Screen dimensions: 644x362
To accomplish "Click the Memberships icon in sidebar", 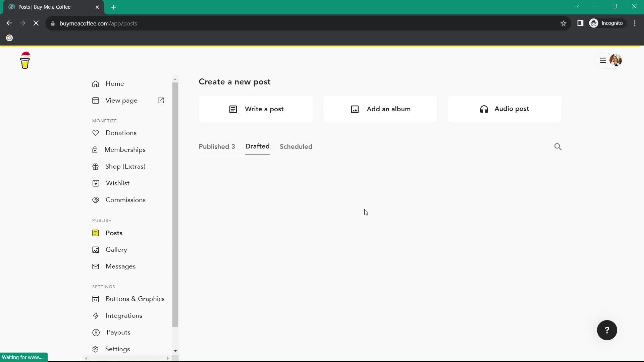I will 95,150.
